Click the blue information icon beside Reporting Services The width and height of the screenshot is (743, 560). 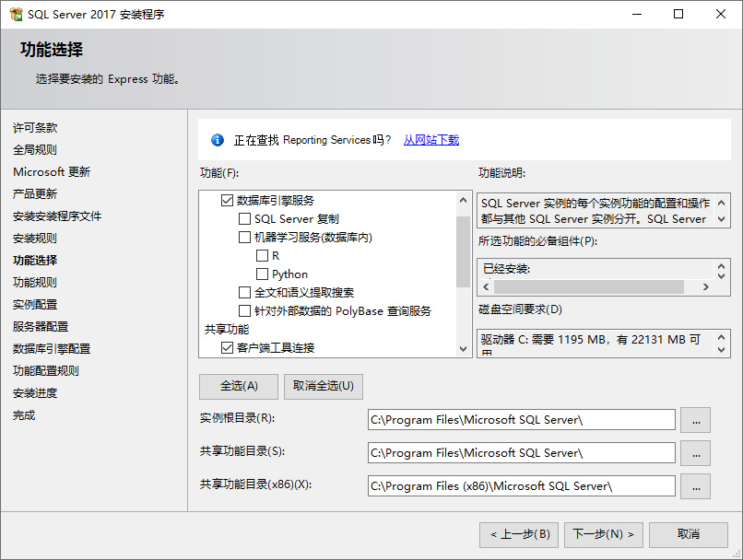click(x=218, y=140)
